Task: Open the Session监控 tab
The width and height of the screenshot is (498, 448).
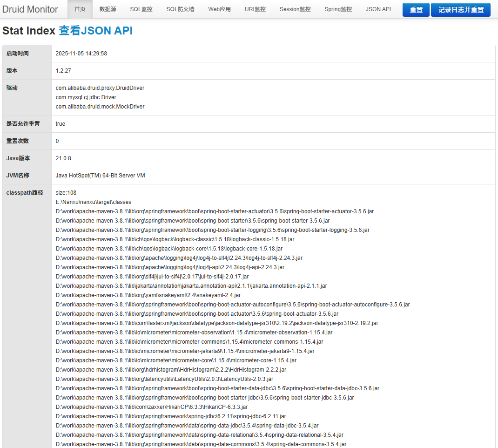Action: [x=295, y=9]
